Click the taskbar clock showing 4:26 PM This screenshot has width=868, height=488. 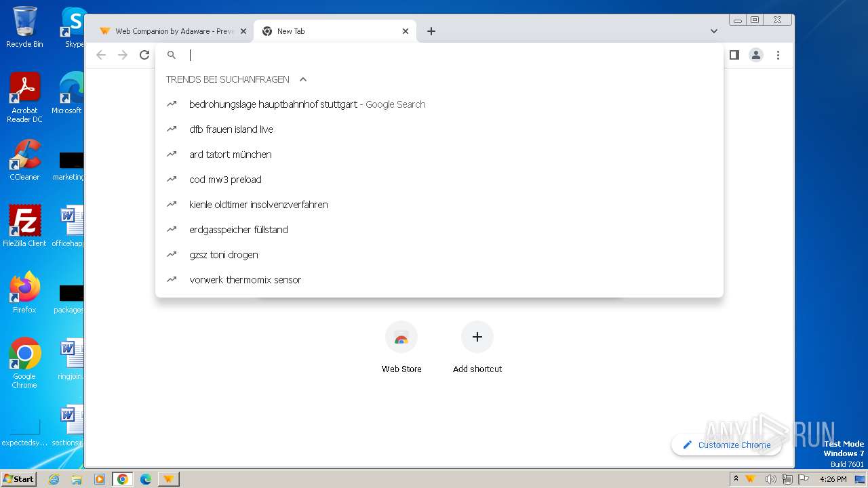click(x=833, y=479)
